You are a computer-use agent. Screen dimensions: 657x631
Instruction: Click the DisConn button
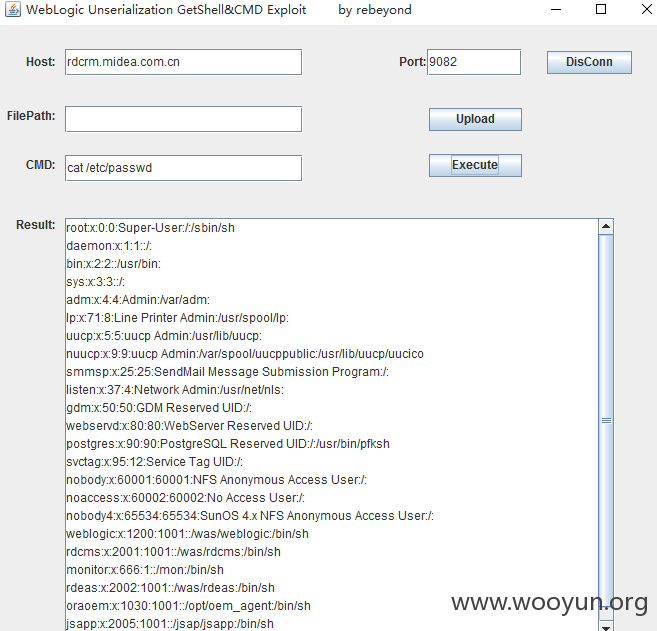(x=589, y=62)
